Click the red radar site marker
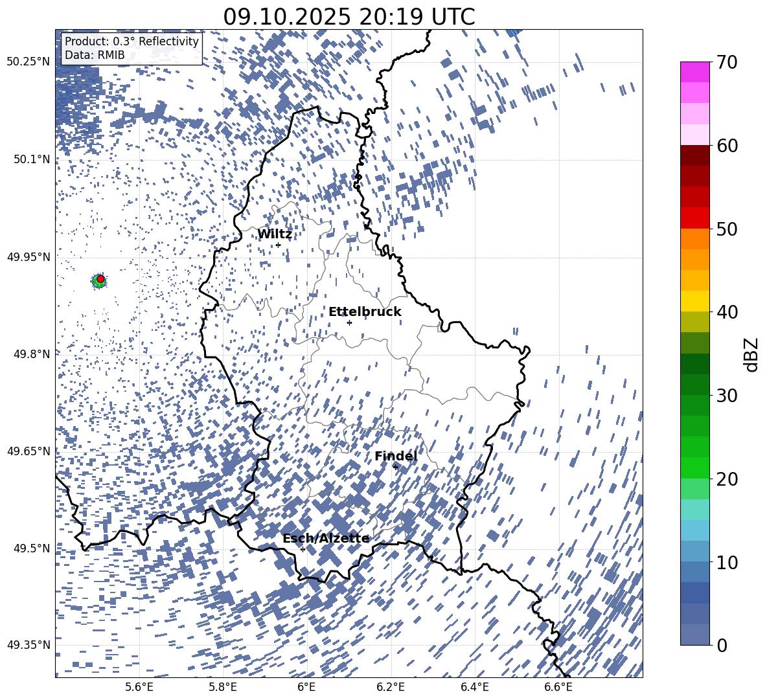 (100, 279)
